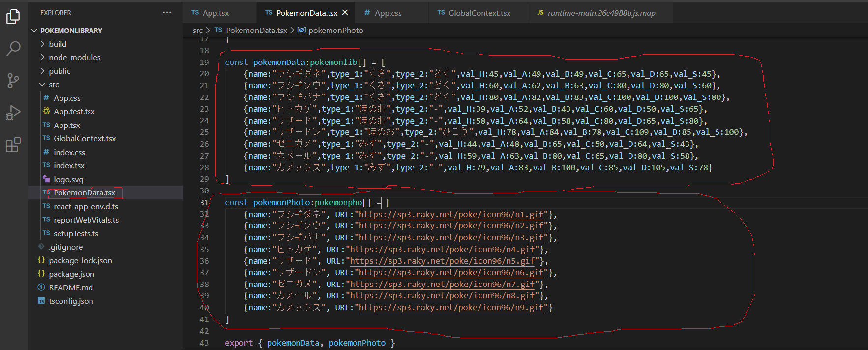This screenshot has width=868, height=350.
Task: Follow the n6.gif URL link on line 37
Action: (x=451, y=272)
